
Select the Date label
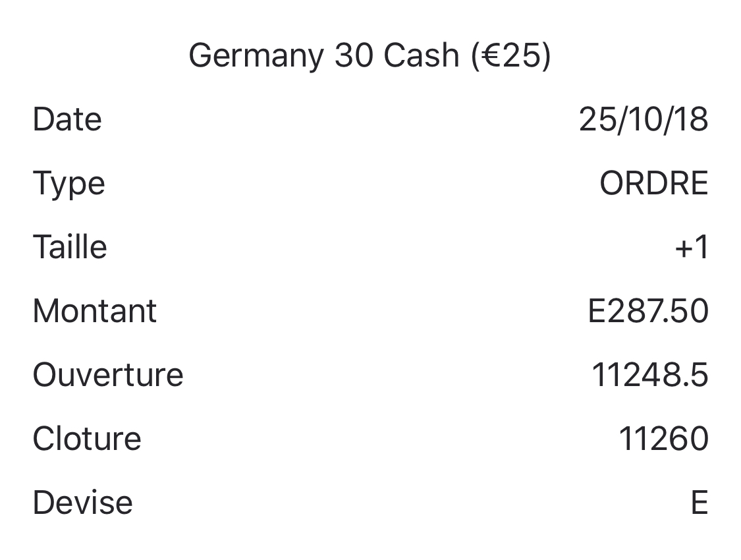click(x=67, y=120)
